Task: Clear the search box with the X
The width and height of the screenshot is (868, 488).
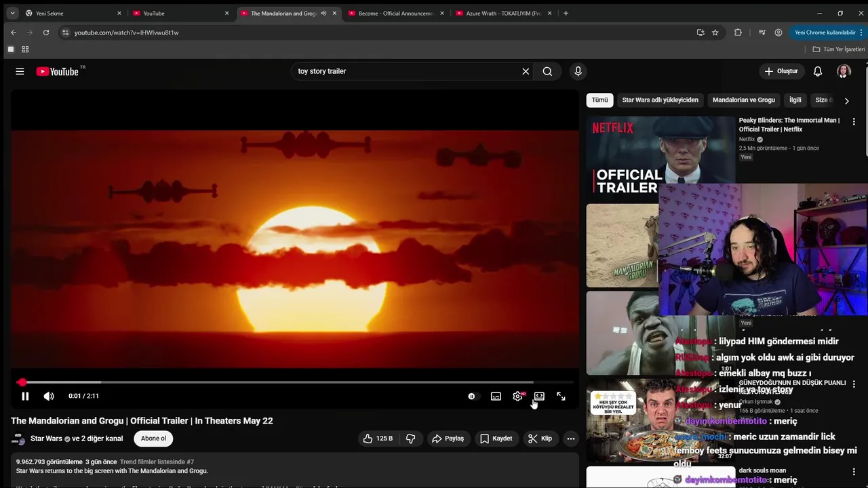Action: (526, 71)
